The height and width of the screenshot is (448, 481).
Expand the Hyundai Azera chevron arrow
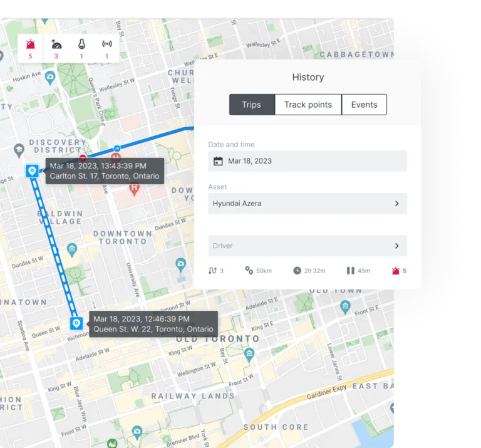pyautogui.click(x=396, y=204)
